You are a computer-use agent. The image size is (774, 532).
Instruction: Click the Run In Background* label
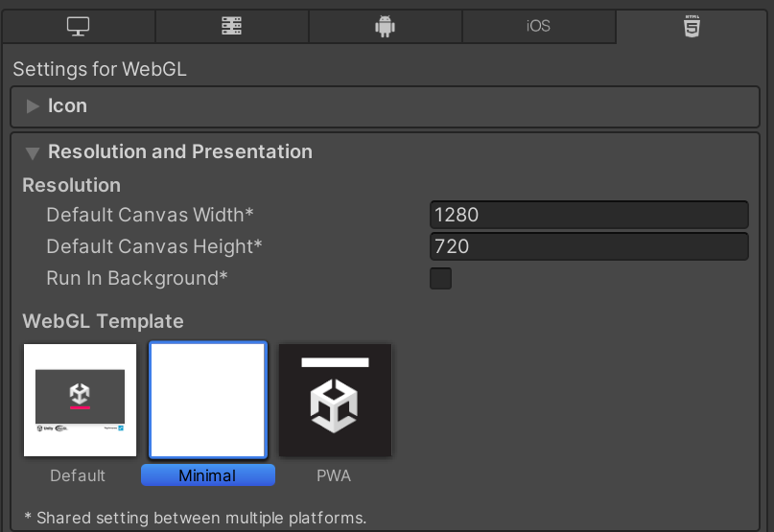click(x=137, y=278)
